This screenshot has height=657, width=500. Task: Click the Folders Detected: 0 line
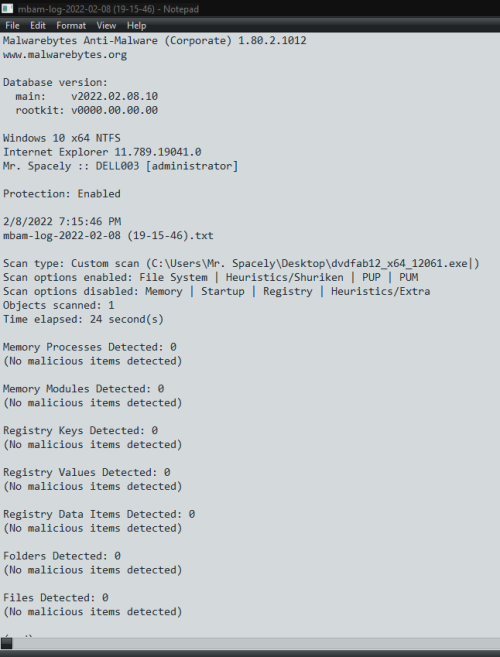click(x=62, y=556)
